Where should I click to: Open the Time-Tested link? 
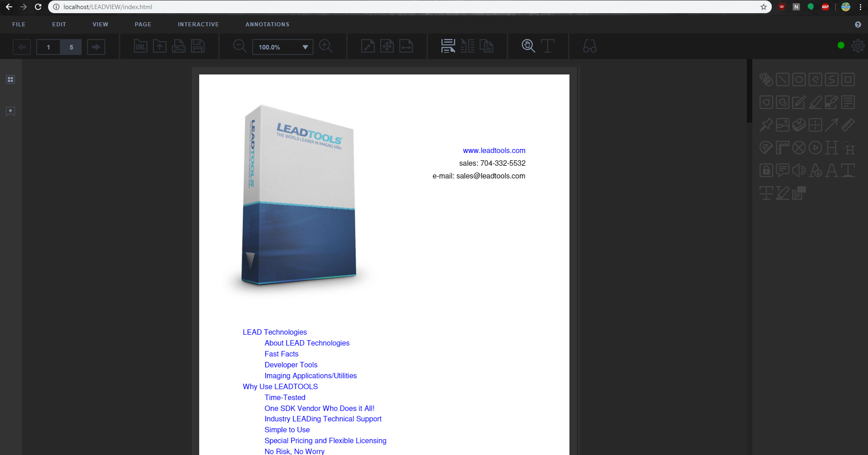pyautogui.click(x=285, y=397)
